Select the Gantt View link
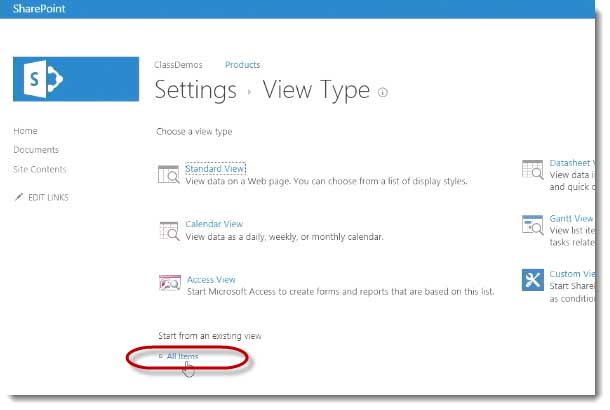Image resolution: width=610 pixels, height=410 pixels. pyautogui.click(x=571, y=218)
